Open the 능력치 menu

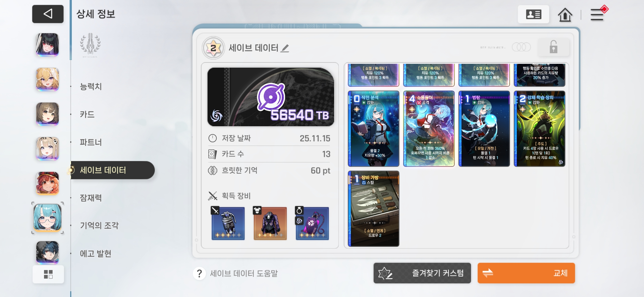tap(91, 87)
